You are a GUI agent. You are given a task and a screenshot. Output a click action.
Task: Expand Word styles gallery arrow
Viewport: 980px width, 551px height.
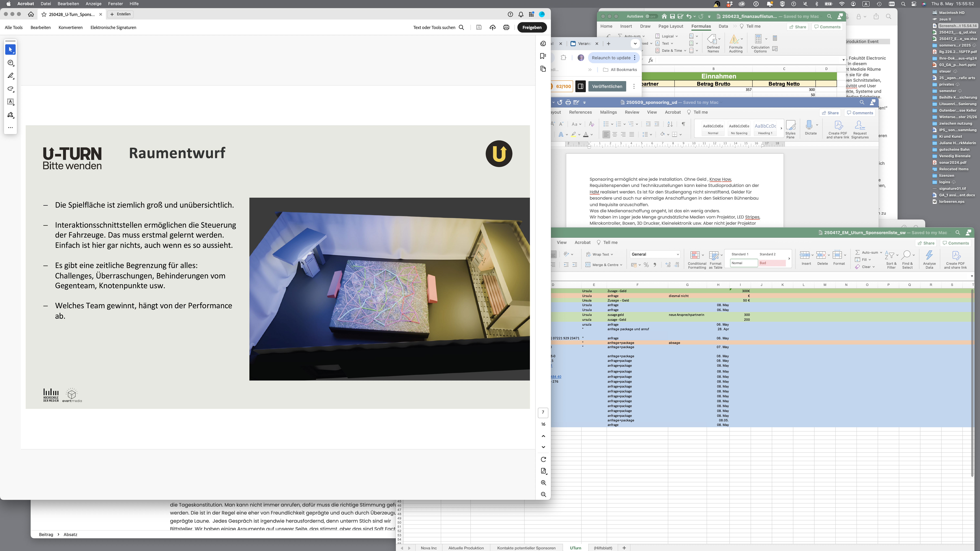[781, 128]
